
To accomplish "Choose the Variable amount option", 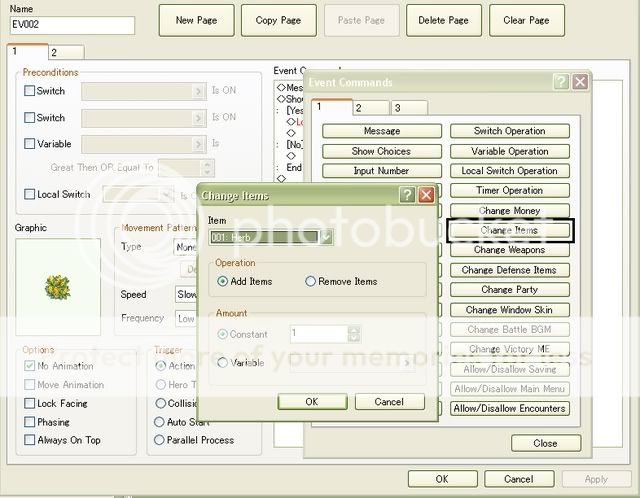I will 223,363.
